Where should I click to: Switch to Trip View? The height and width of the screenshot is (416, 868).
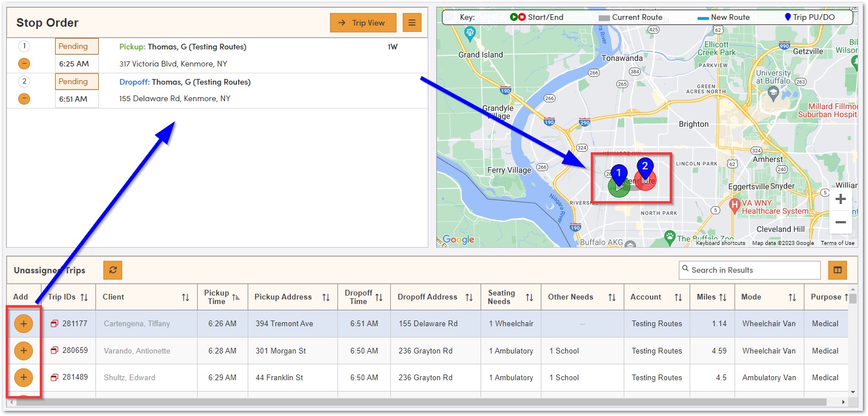pyautogui.click(x=363, y=23)
